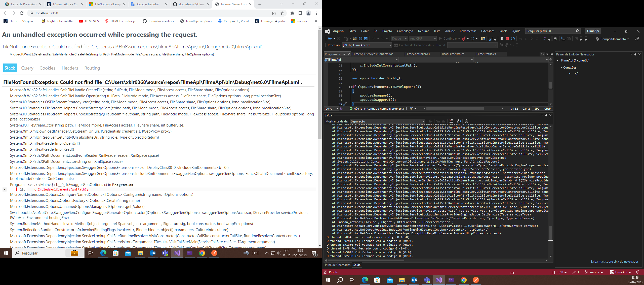Open Thread dropdown in debug toolbar
The height and width of the screenshot is (285, 644).
(x=472, y=45)
